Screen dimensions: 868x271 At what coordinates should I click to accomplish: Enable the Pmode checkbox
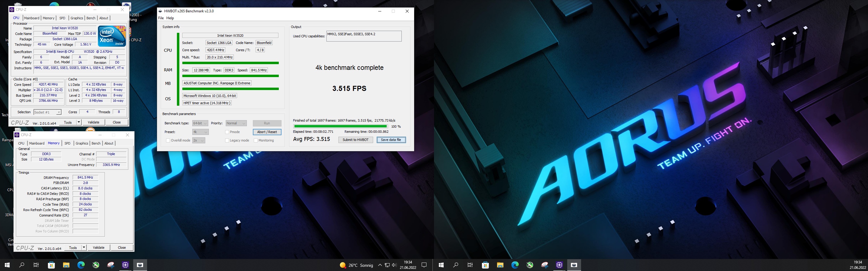pyautogui.click(x=227, y=132)
